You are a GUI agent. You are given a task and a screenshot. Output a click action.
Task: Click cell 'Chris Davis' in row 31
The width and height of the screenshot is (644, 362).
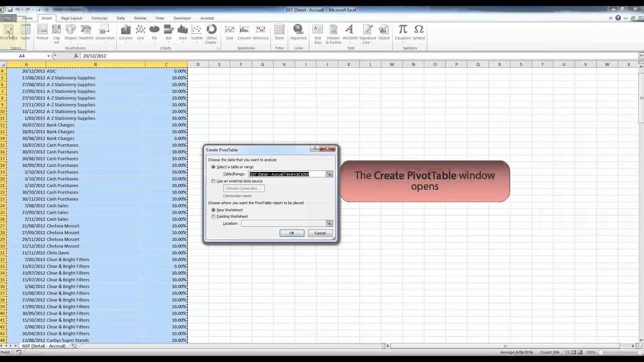95,253
